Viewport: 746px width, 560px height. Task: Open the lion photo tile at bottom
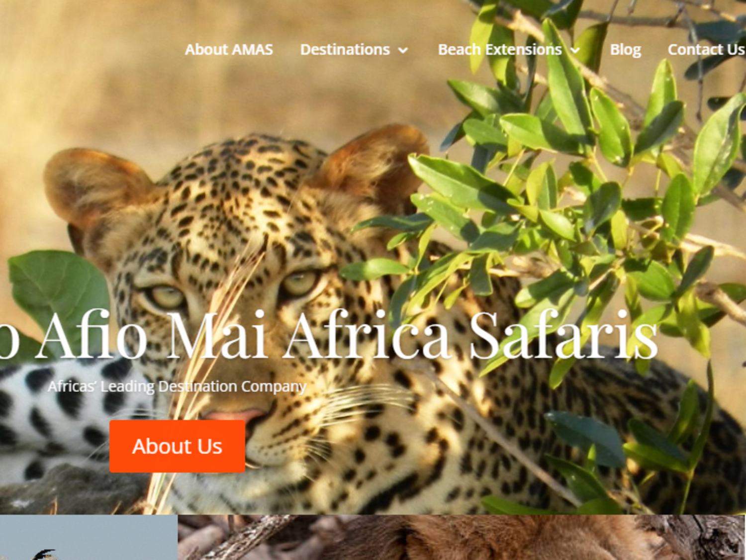(462, 537)
